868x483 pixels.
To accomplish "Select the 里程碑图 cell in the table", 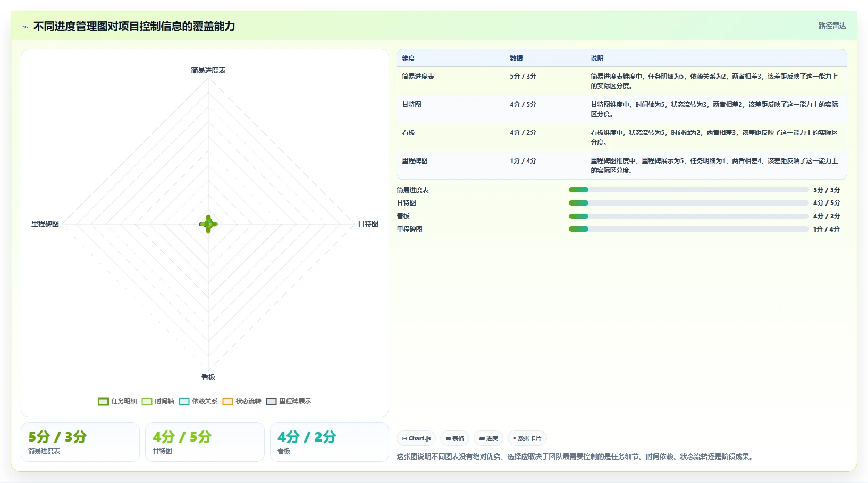I will pyautogui.click(x=415, y=161).
